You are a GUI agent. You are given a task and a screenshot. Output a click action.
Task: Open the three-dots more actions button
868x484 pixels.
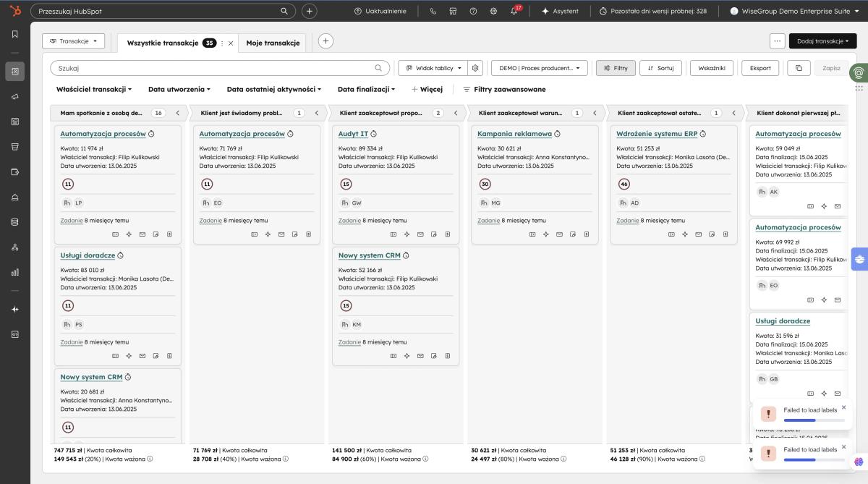point(778,41)
